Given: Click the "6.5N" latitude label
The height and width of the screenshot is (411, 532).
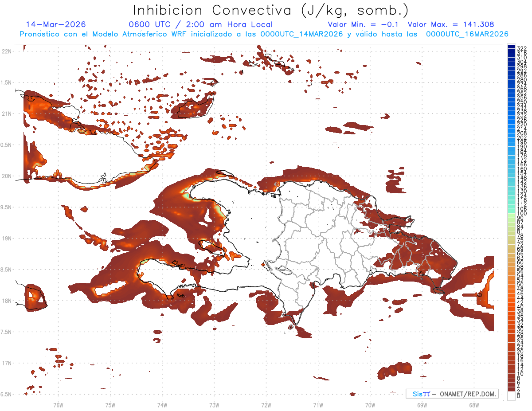Looking at the screenshot, I should 6,394.
